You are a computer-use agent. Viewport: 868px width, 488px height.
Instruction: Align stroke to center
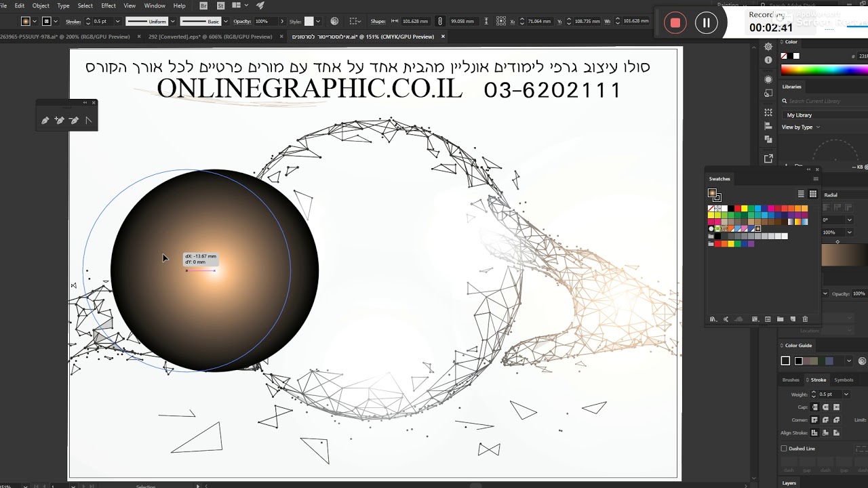[814, 432]
